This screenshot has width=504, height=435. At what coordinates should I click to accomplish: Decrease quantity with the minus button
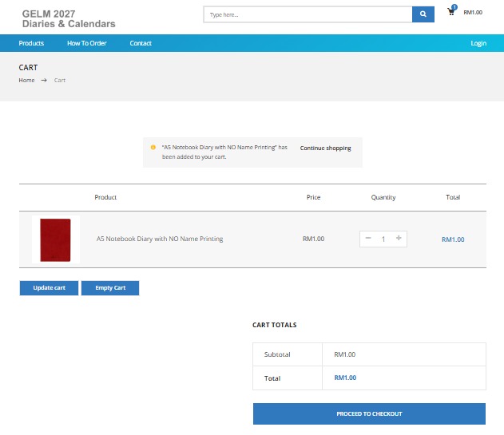tap(368, 238)
